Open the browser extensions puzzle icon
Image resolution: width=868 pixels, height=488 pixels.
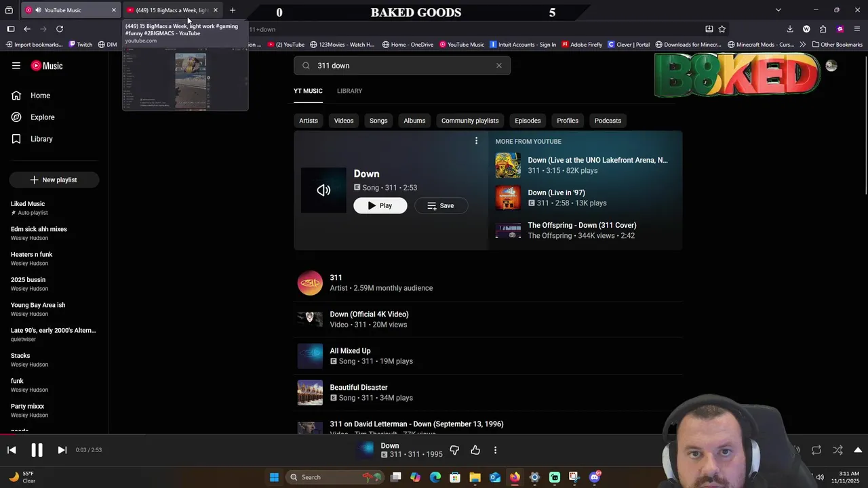823,29
